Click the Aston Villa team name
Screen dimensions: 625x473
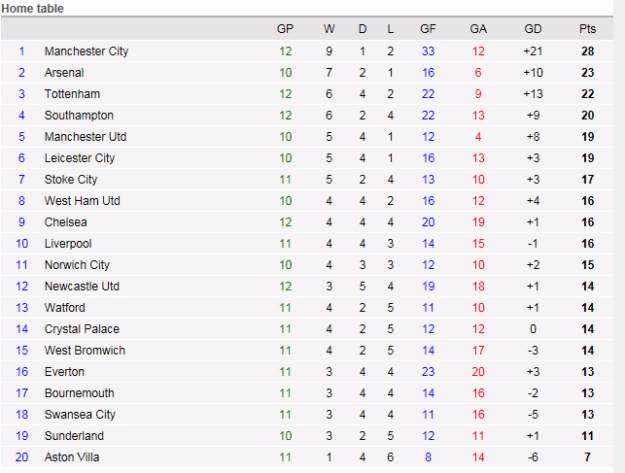point(72,457)
